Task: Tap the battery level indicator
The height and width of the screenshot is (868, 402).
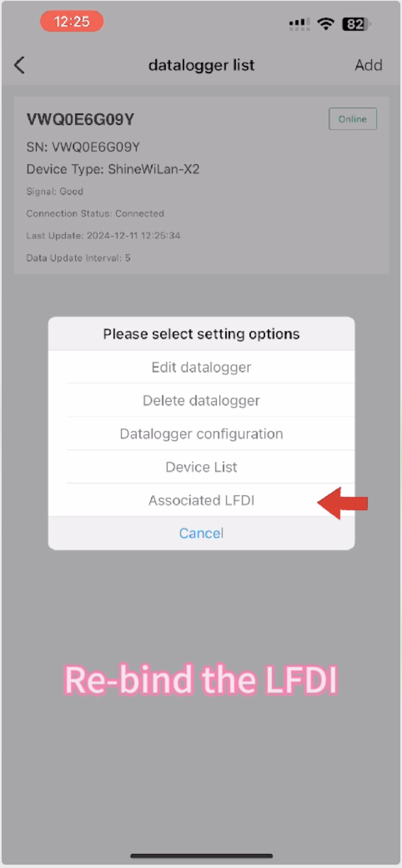Action: (x=356, y=24)
